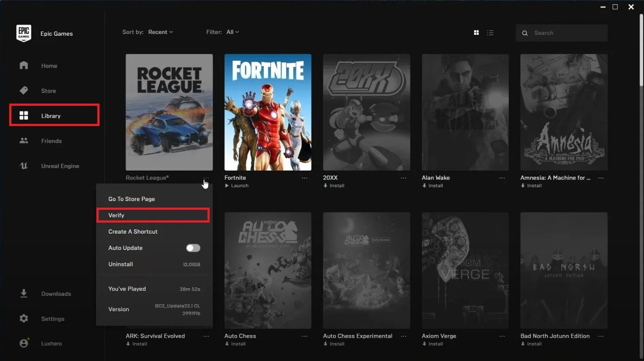Image resolution: width=644 pixels, height=361 pixels.
Task: Open the Axiom Verge cover art
Action: tap(465, 271)
